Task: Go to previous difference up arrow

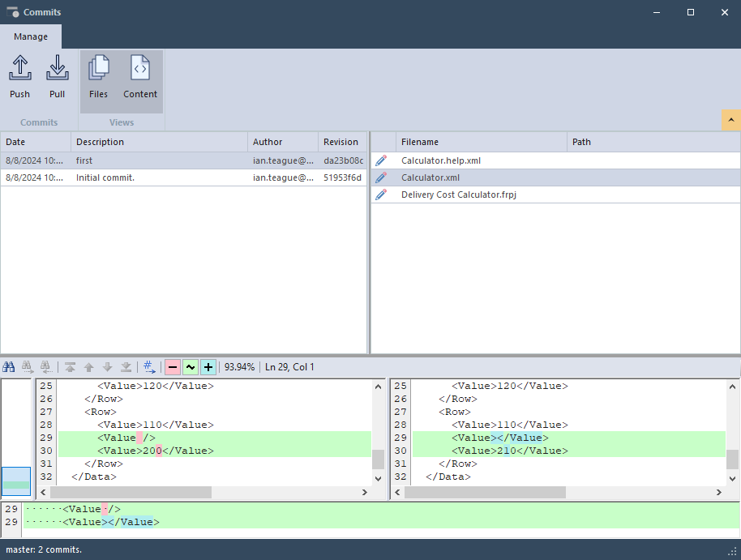Action: [89, 367]
